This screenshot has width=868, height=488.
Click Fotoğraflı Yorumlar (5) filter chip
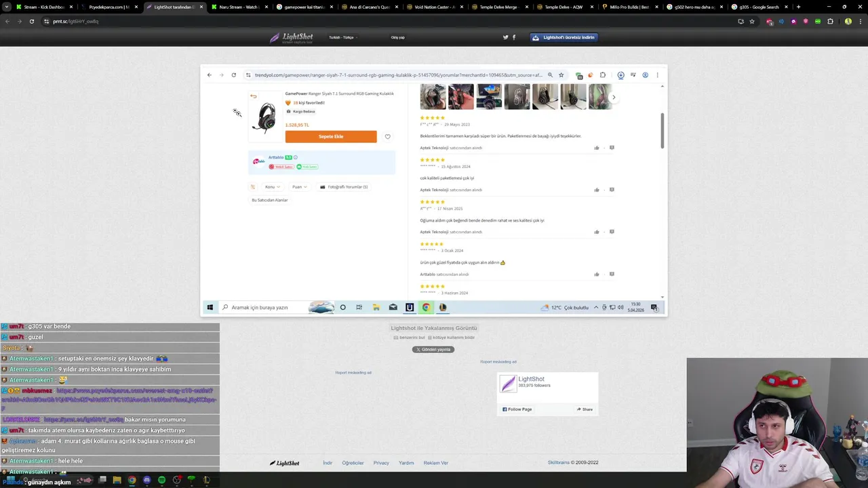(344, 187)
